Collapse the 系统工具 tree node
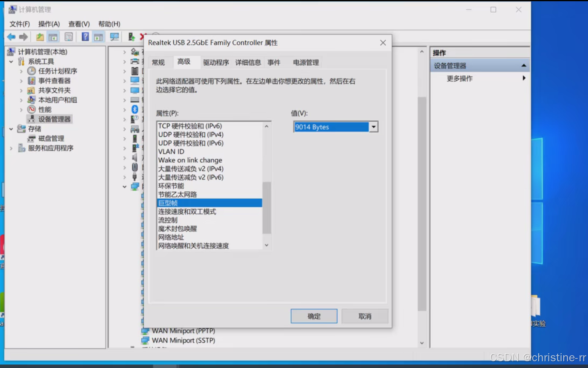 click(11, 61)
